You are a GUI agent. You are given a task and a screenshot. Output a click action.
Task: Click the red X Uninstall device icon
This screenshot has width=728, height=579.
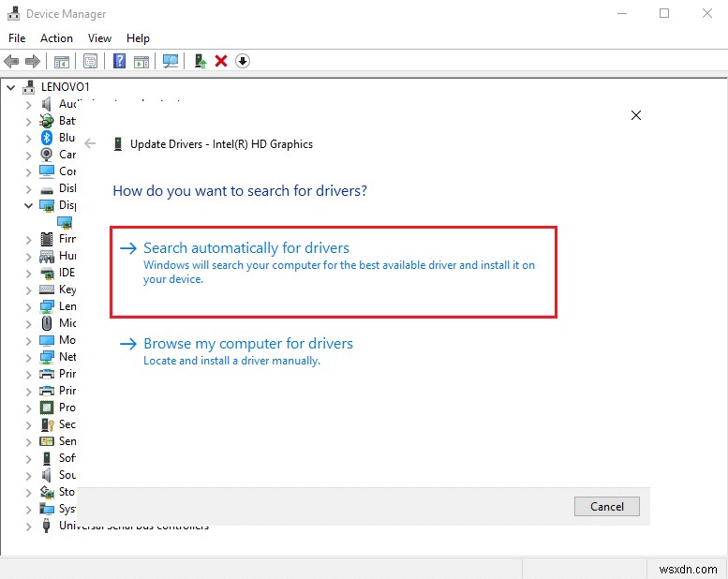[221, 61]
